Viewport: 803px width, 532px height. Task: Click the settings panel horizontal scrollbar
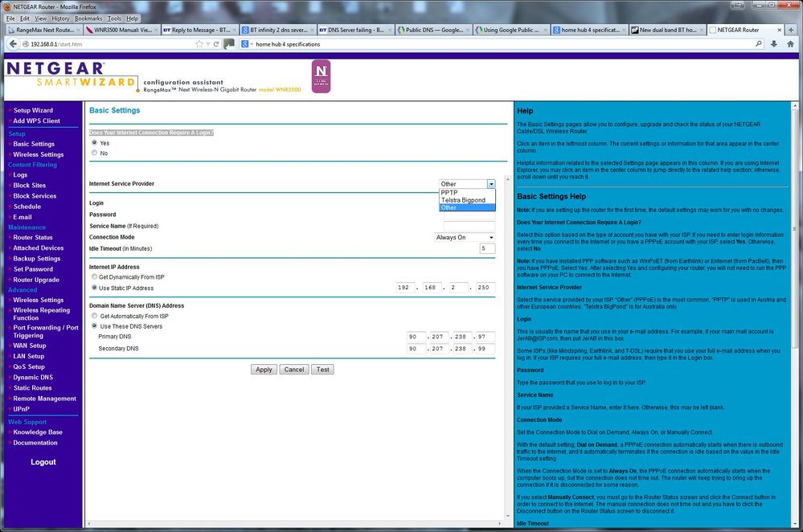point(294,524)
